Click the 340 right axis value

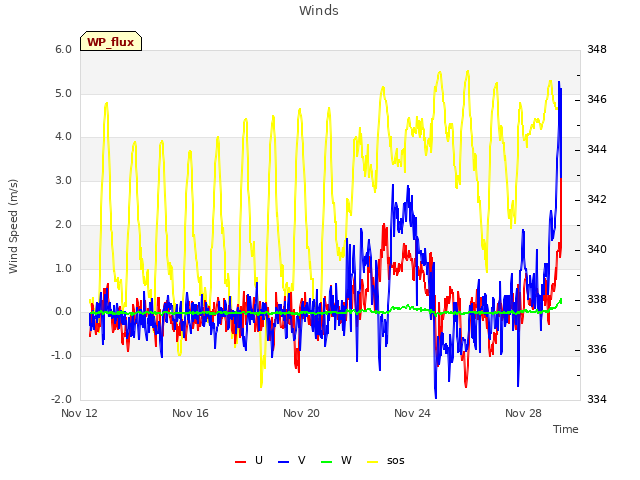pyautogui.click(x=597, y=249)
